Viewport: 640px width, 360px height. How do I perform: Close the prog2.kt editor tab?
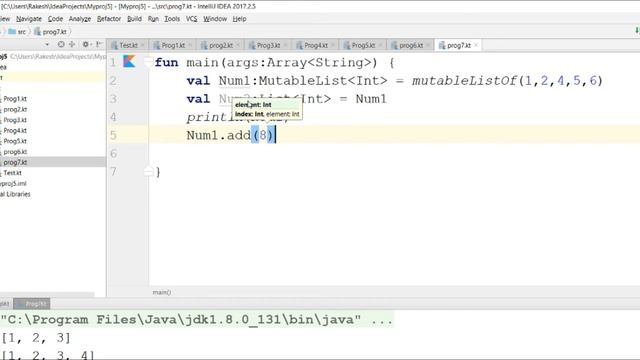pos(238,45)
